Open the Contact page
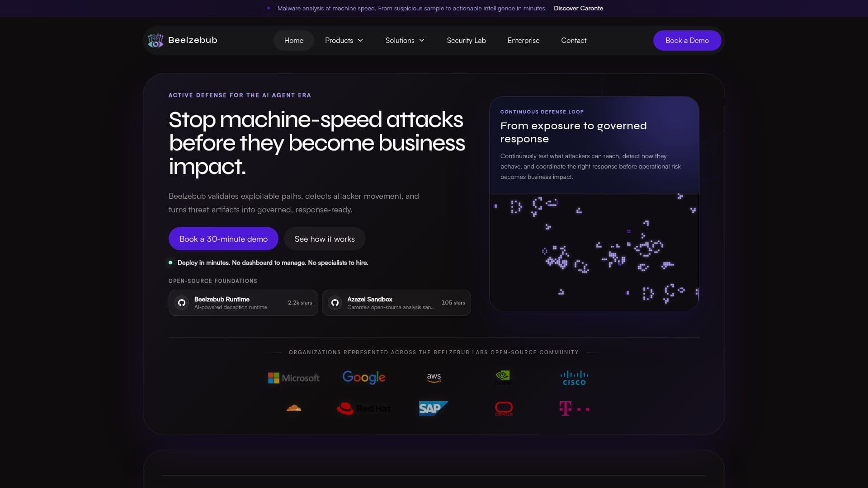This screenshot has width=868, height=488. [574, 40]
